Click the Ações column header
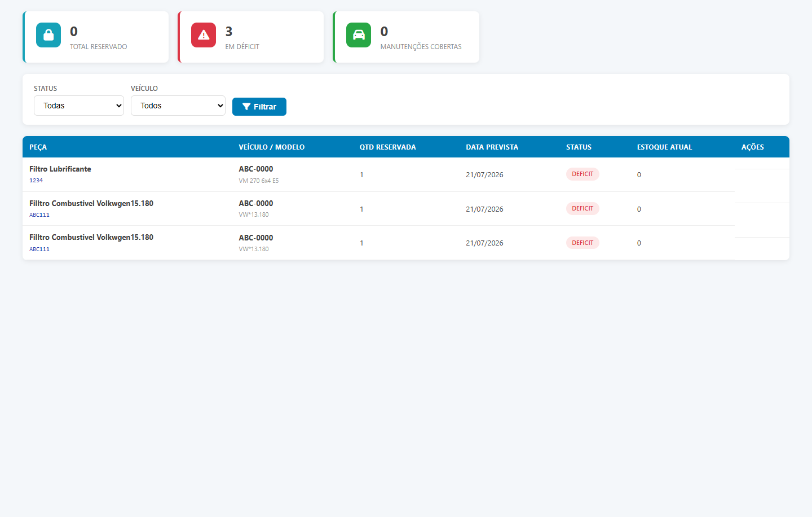This screenshot has height=517, width=812. pyautogui.click(x=752, y=147)
